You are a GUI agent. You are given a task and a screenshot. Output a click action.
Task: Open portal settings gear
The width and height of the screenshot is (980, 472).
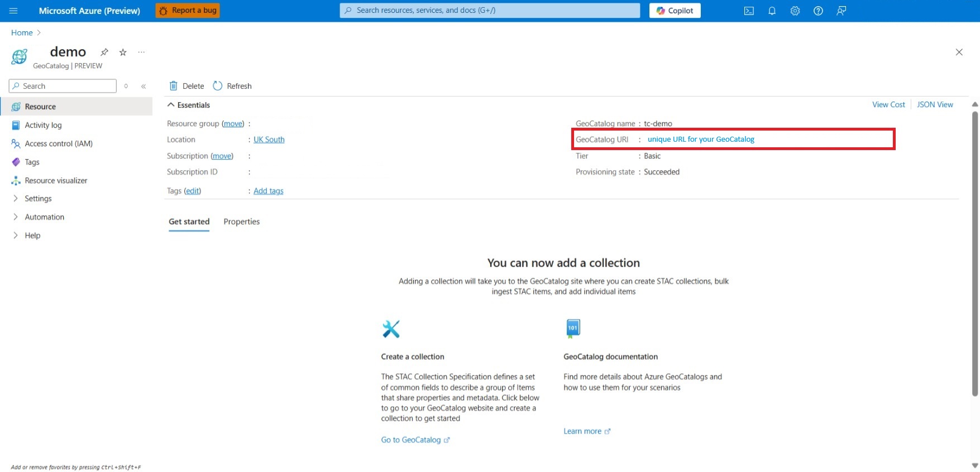pos(795,11)
